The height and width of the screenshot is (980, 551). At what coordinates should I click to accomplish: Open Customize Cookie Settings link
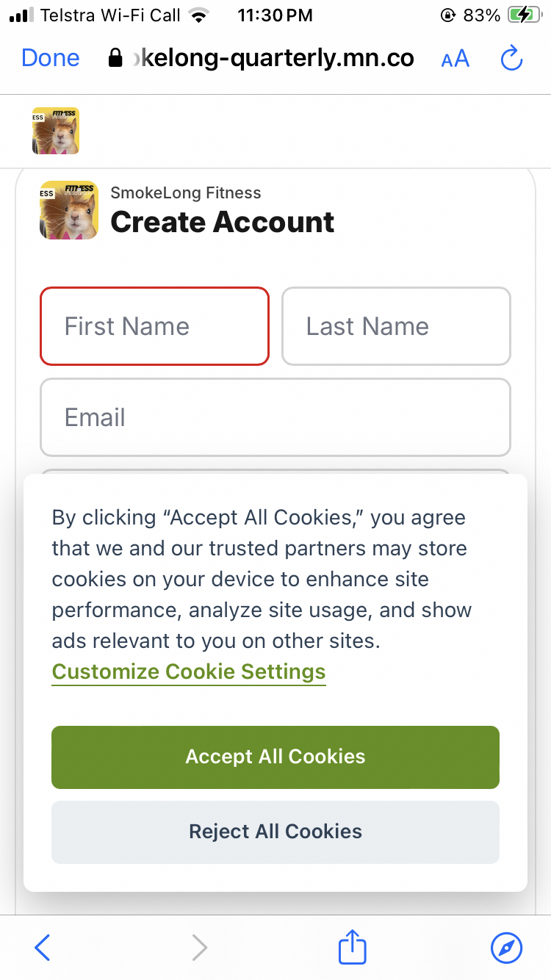189,671
